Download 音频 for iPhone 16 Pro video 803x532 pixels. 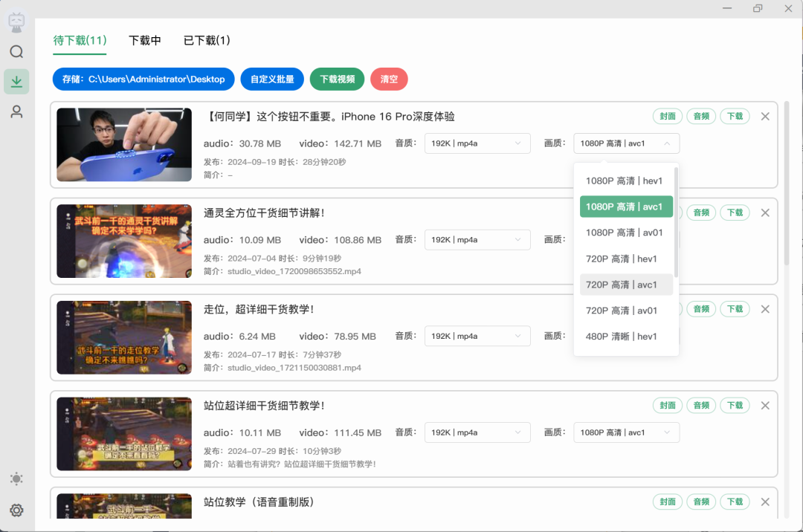point(701,116)
